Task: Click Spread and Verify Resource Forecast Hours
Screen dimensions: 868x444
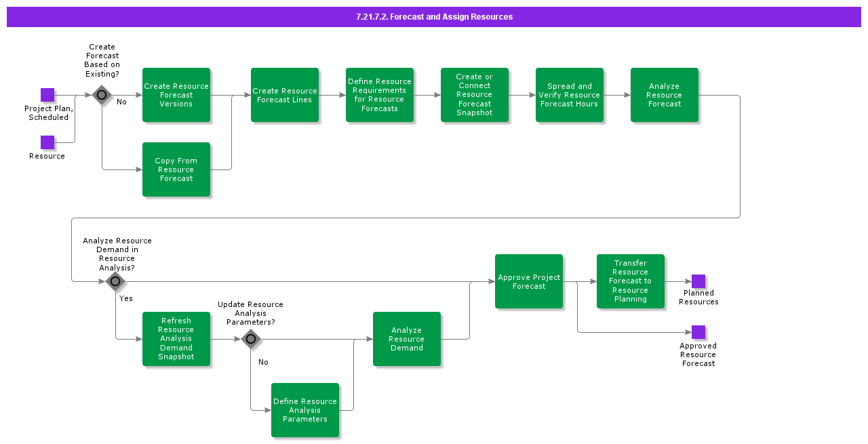Action: coord(570,95)
